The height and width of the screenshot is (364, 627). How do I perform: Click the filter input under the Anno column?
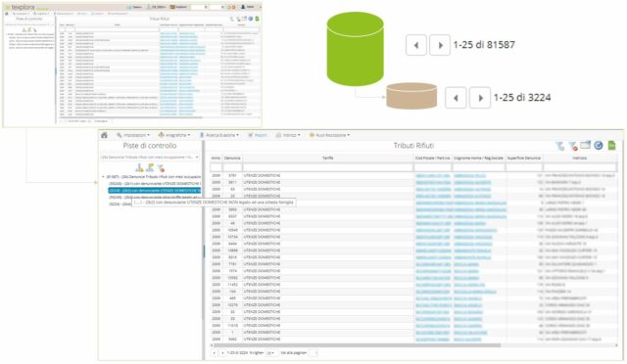click(x=216, y=167)
